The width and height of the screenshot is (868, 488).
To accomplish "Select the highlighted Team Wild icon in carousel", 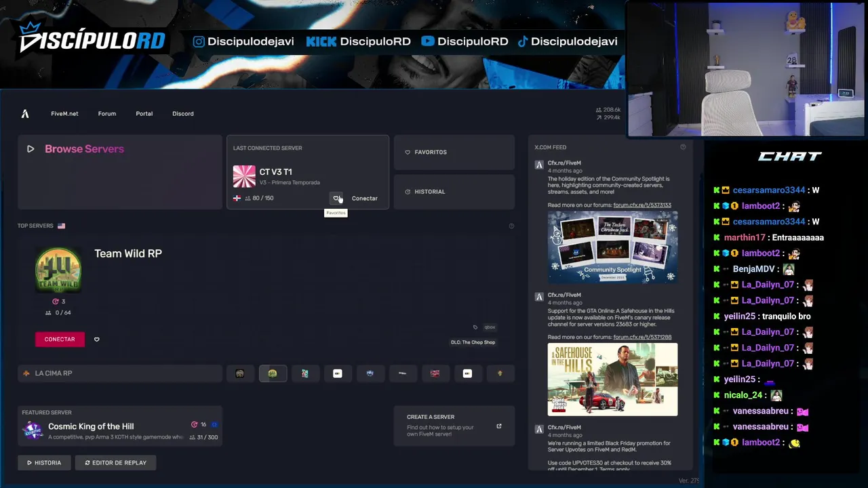I will pos(273,373).
